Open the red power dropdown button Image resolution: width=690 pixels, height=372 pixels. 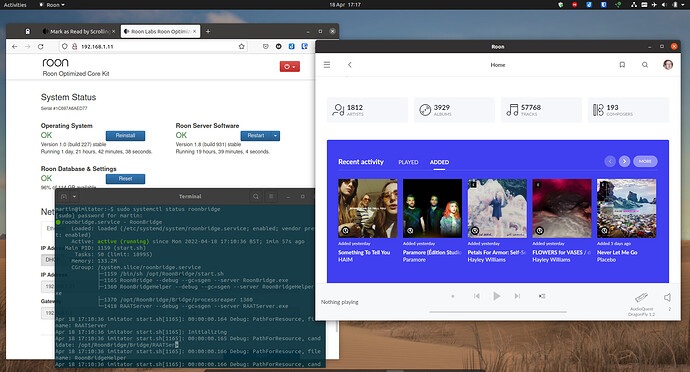[290, 66]
